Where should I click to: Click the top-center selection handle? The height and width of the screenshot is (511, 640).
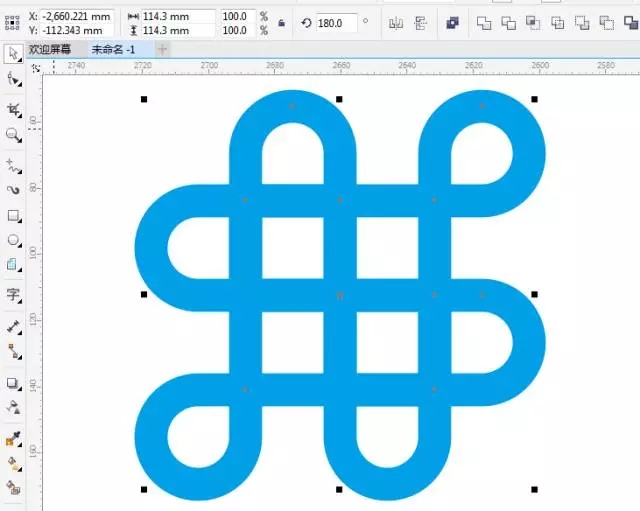coord(339,99)
